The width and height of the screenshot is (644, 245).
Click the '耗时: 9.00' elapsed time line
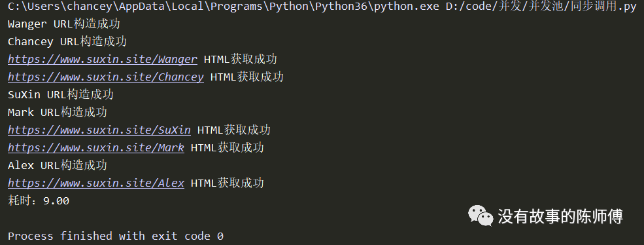tap(39, 201)
